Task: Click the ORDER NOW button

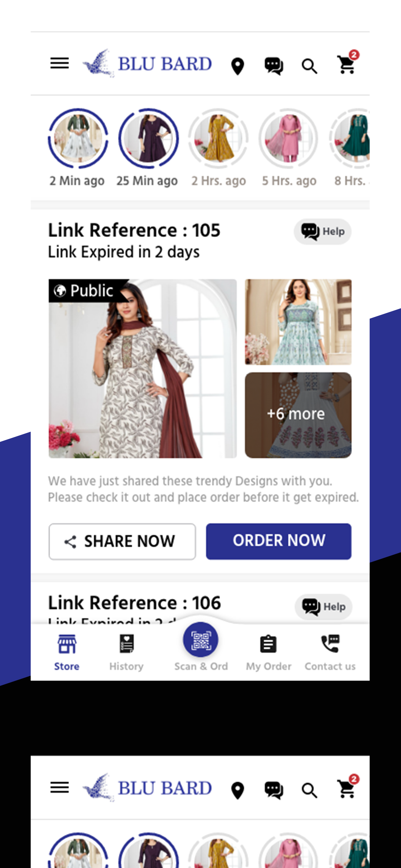Action: [279, 541]
